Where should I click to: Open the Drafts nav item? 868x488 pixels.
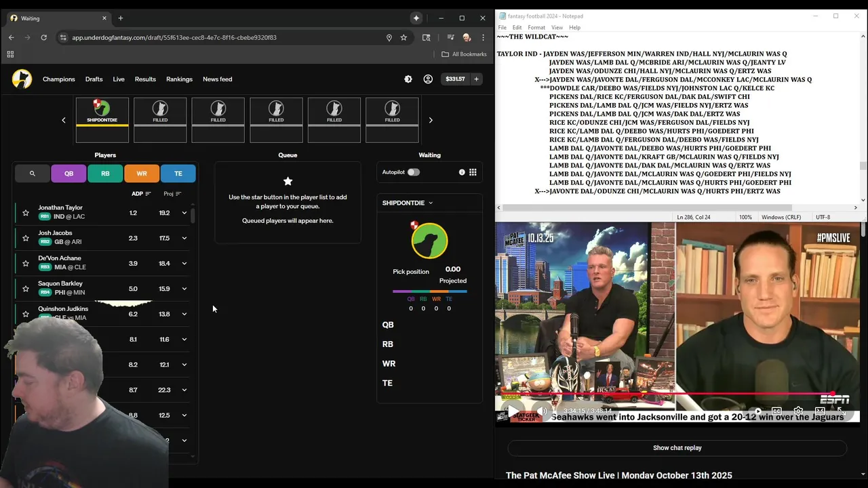tap(94, 79)
